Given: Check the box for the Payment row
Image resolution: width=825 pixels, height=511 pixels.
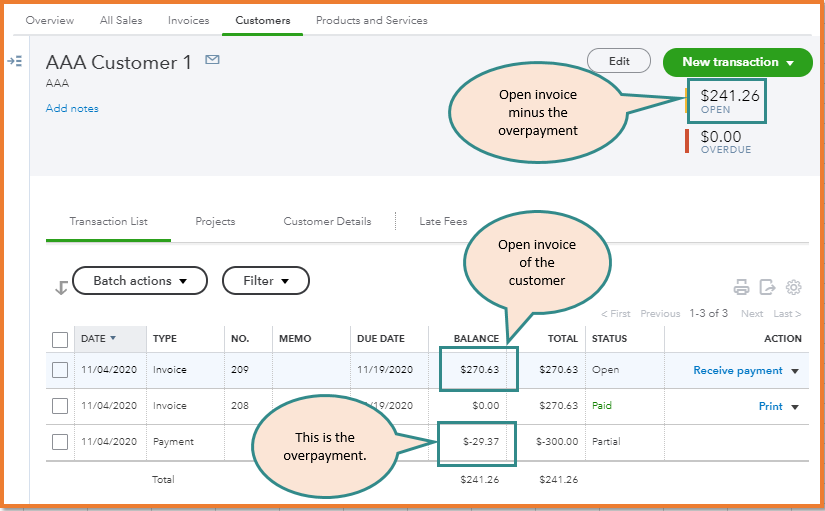Looking at the screenshot, I should tap(60, 442).
